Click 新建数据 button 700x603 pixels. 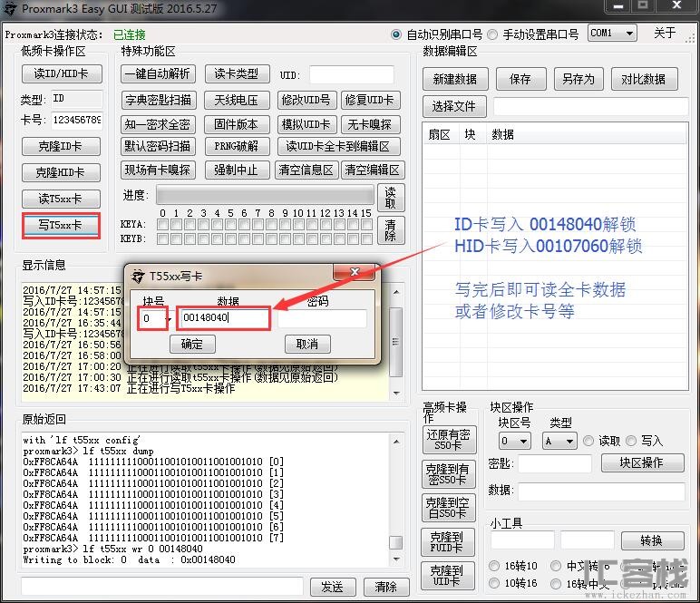(455, 79)
